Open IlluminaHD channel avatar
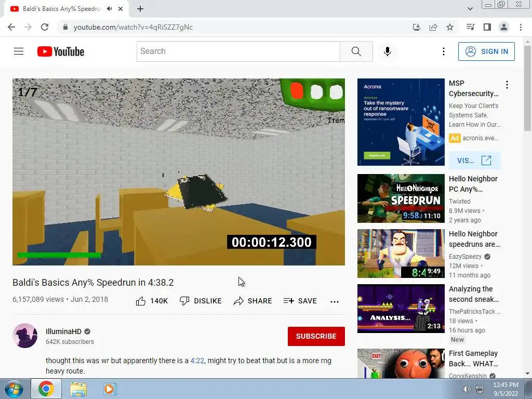Viewport: 532px width, 399px height. (x=25, y=336)
